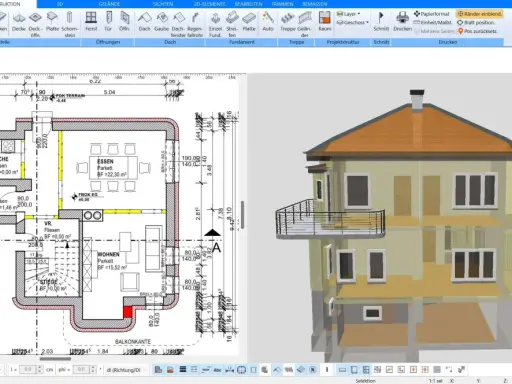Click the stepper arrows next to the phi field
This screenshot has height=384, width=512.
[93, 369]
